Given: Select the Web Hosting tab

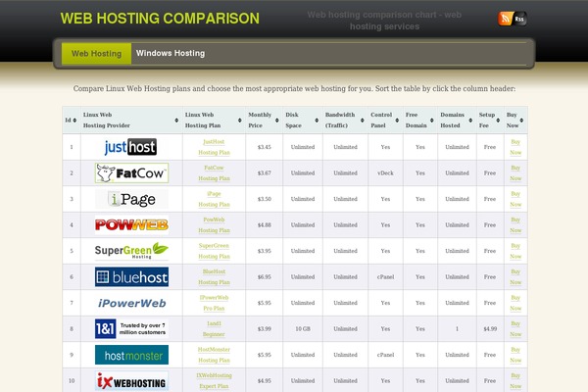Looking at the screenshot, I should (96, 53).
